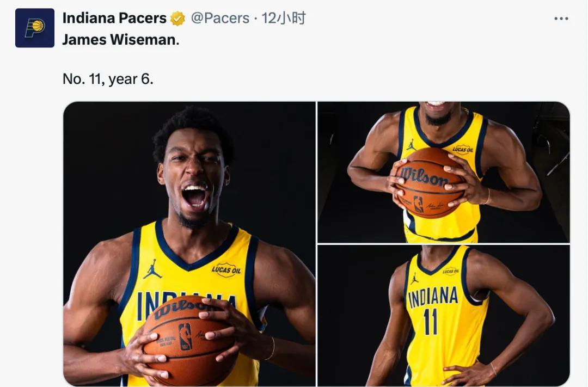
Task: Click the @Pacers handle
Action: [x=220, y=18]
